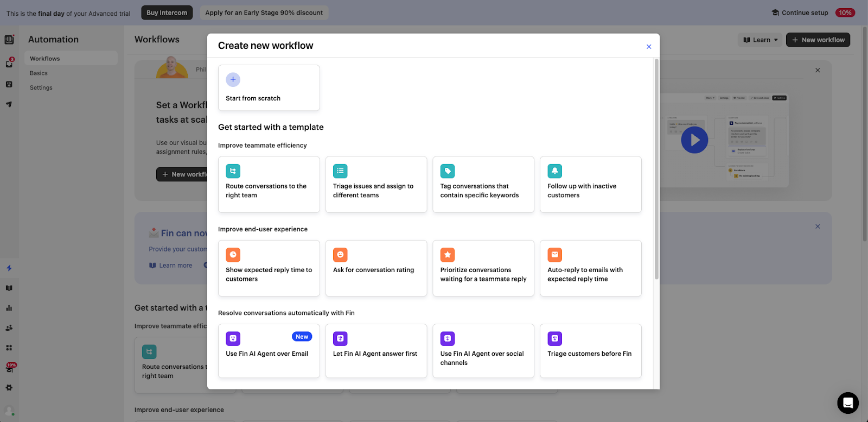
Task: Open the App Store grid sidebar icon
Action: (x=9, y=348)
